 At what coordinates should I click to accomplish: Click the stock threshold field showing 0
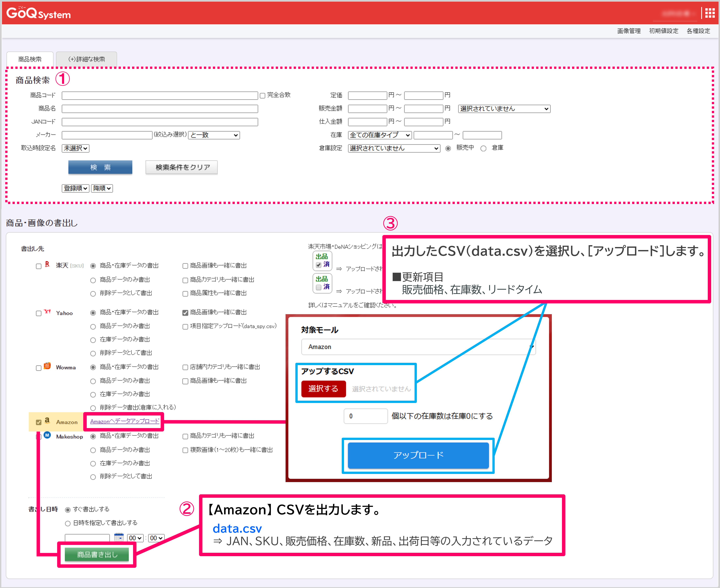tap(366, 416)
